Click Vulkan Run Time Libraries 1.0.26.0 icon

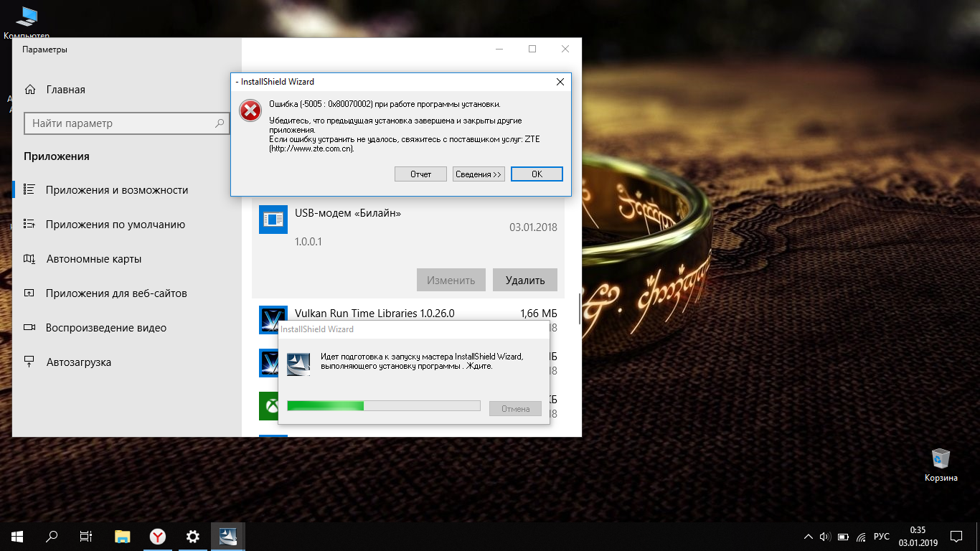click(273, 319)
